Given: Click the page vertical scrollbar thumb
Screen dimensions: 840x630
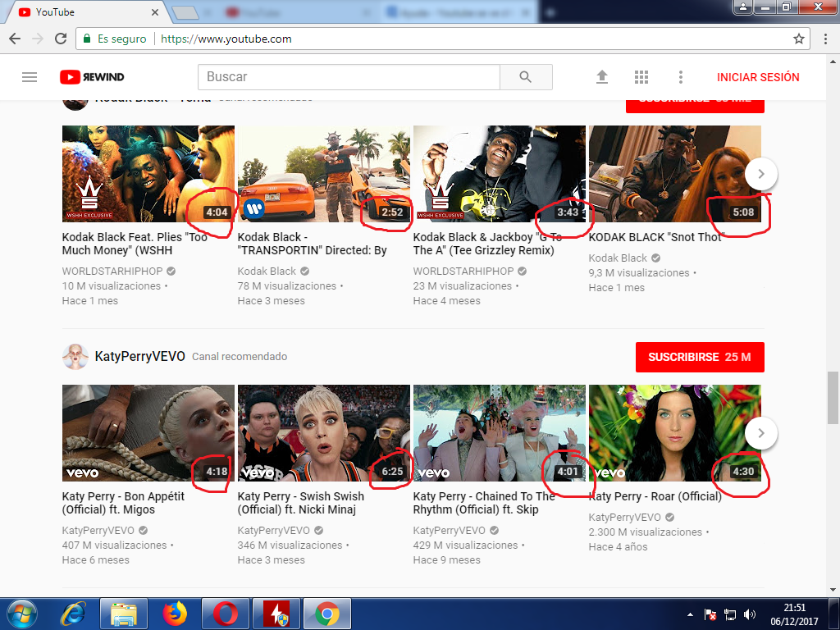Looking at the screenshot, I should pyautogui.click(x=833, y=397).
